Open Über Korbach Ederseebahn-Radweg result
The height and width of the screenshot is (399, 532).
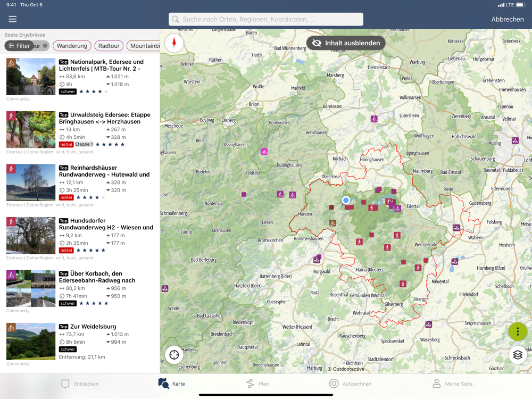(80, 290)
